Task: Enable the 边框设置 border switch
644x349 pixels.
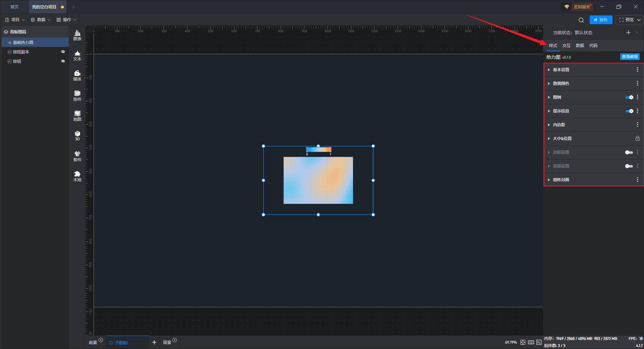Action: pyautogui.click(x=629, y=152)
